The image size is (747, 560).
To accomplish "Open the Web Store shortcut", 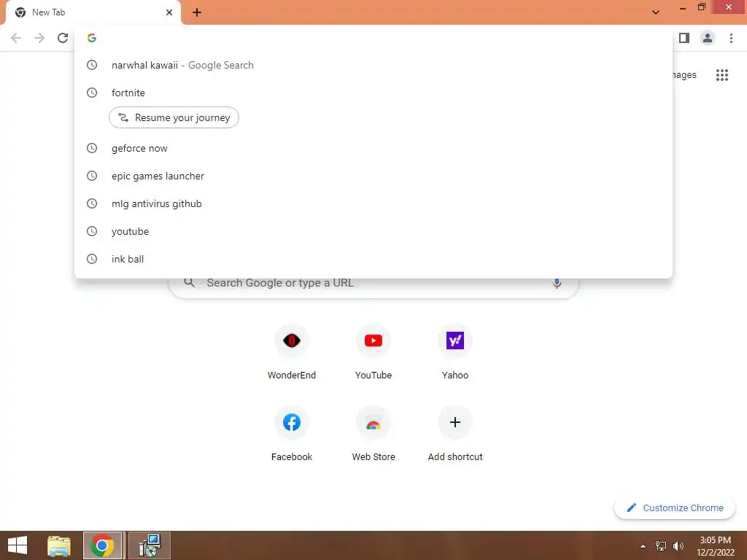I will click(373, 434).
